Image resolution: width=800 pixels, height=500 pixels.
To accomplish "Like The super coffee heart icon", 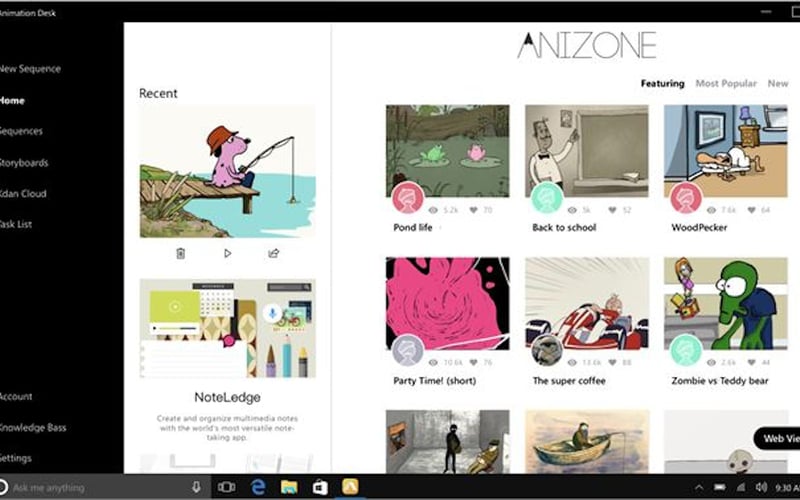I will 612,362.
